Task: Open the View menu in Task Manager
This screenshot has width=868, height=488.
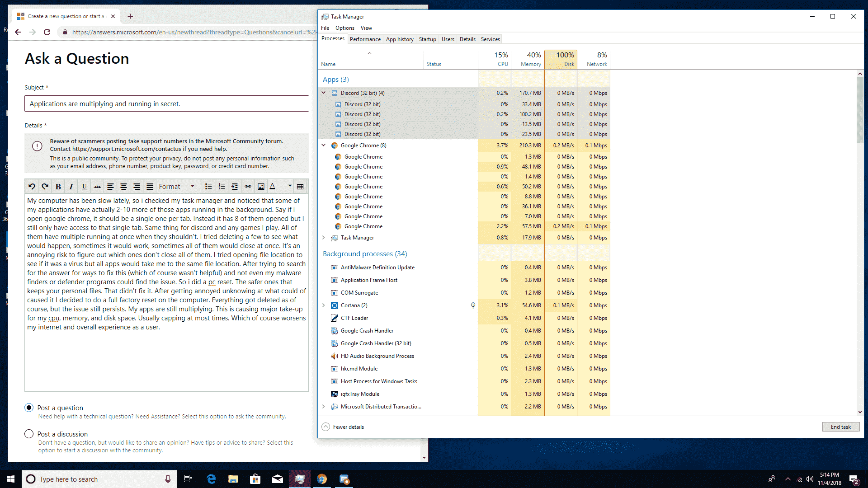Action: [366, 28]
